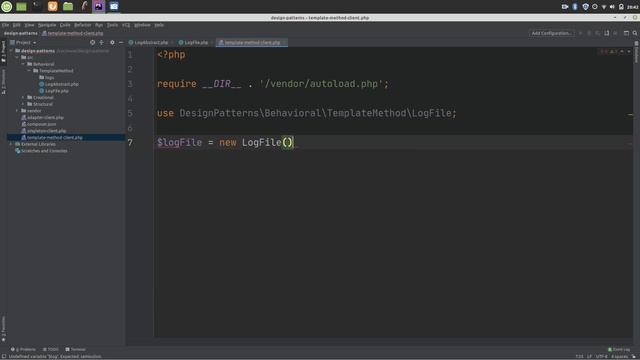Collapse the design-patterns root folder

[11, 51]
